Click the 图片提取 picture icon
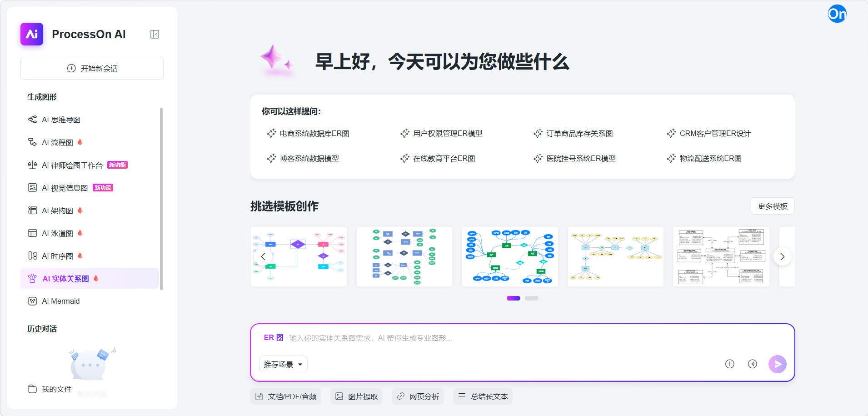868x416 pixels. click(x=339, y=396)
